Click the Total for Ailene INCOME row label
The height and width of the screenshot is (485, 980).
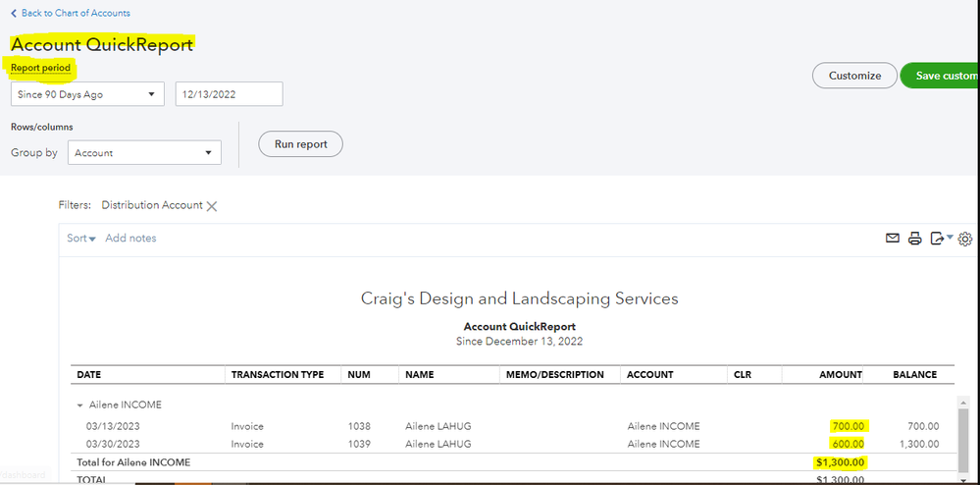[x=133, y=463]
